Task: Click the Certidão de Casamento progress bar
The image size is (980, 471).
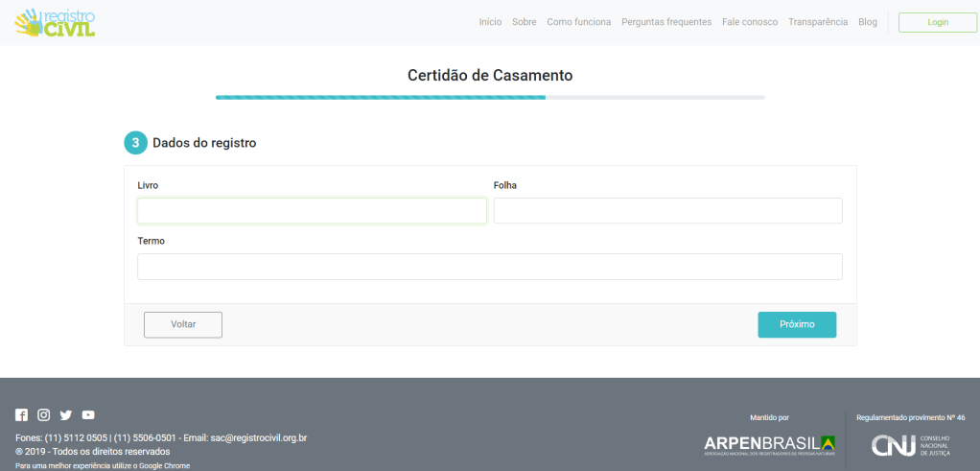Action: tap(490, 98)
